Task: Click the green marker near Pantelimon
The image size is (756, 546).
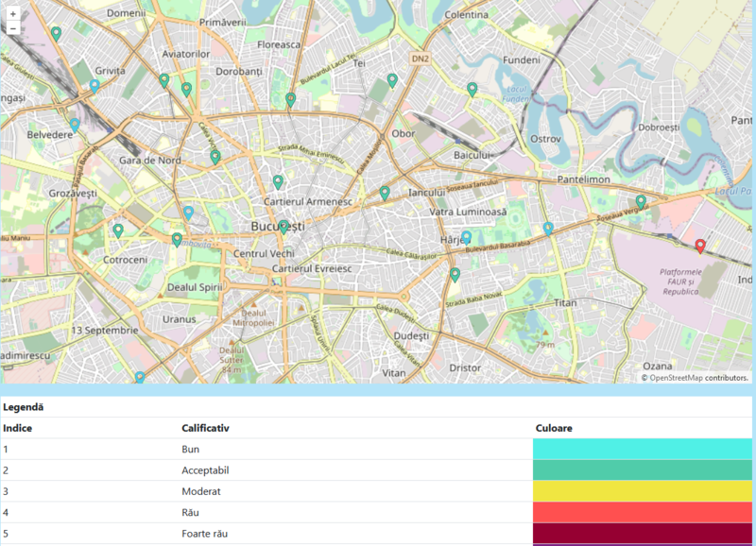Action: pyautogui.click(x=641, y=201)
